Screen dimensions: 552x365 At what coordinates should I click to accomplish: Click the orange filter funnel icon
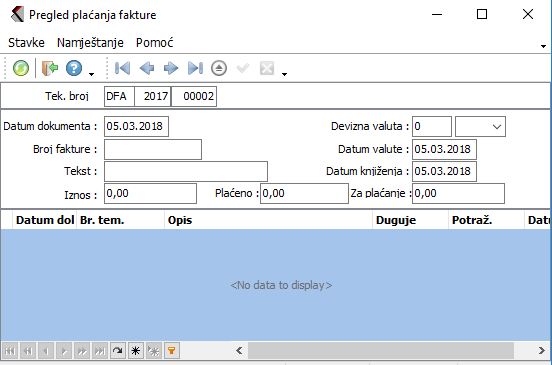click(171, 351)
